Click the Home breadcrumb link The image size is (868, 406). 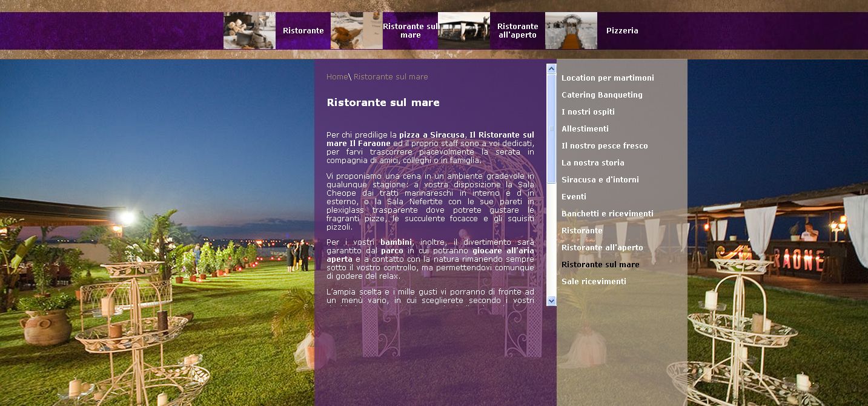click(x=336, y=76)
